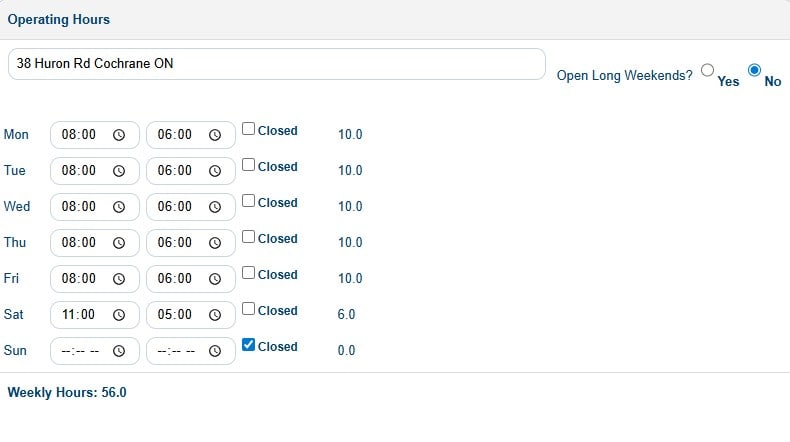The width and height of the screenshot is (790, 442).
Task: Edit Saturday closing time field
Action: pyautogui.click(x=176, y=315)
